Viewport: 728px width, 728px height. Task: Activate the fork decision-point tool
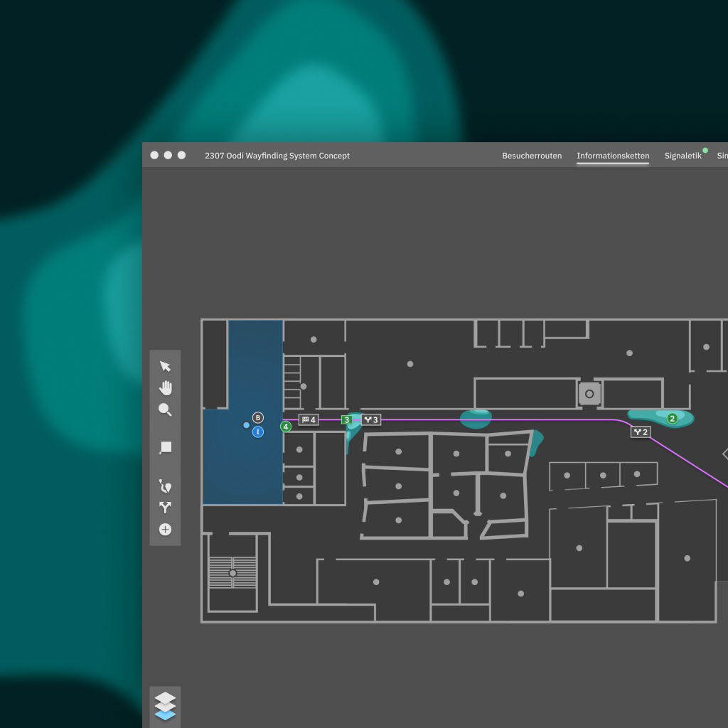click(x=165, y=508)
